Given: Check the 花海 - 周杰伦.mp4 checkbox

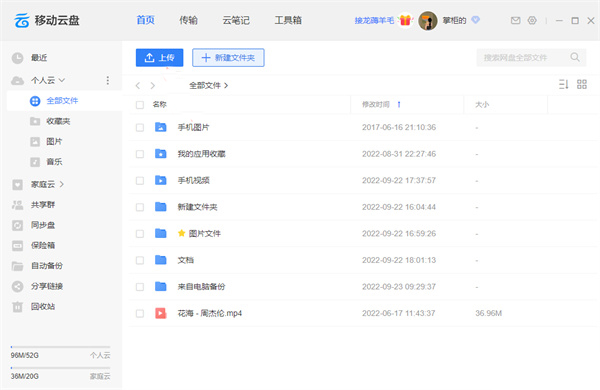Looking at the screenshot, I should [x=140, y=313].
